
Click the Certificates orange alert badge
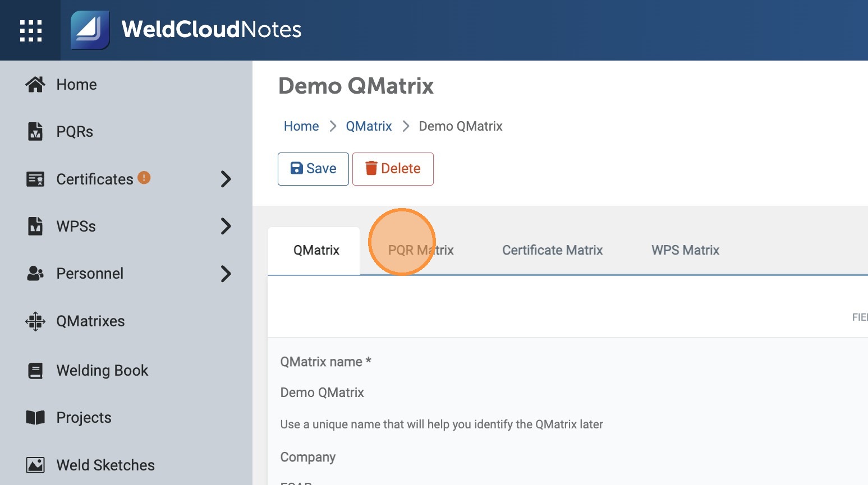click(x=144, y=178)
